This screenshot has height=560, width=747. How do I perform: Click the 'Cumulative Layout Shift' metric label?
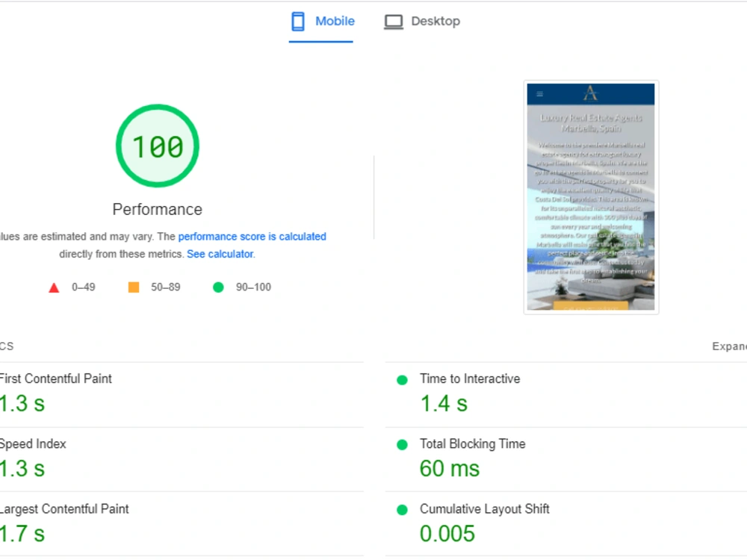pos(485,509)
